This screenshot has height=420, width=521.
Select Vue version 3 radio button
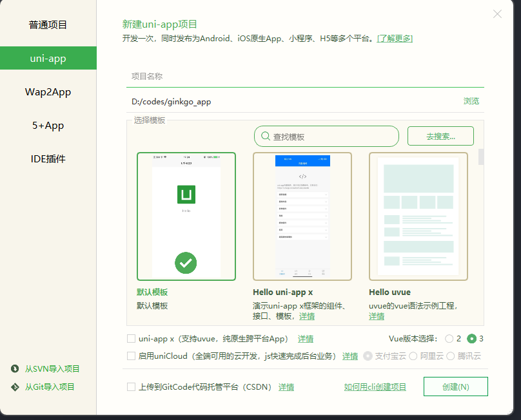point(471,339)
